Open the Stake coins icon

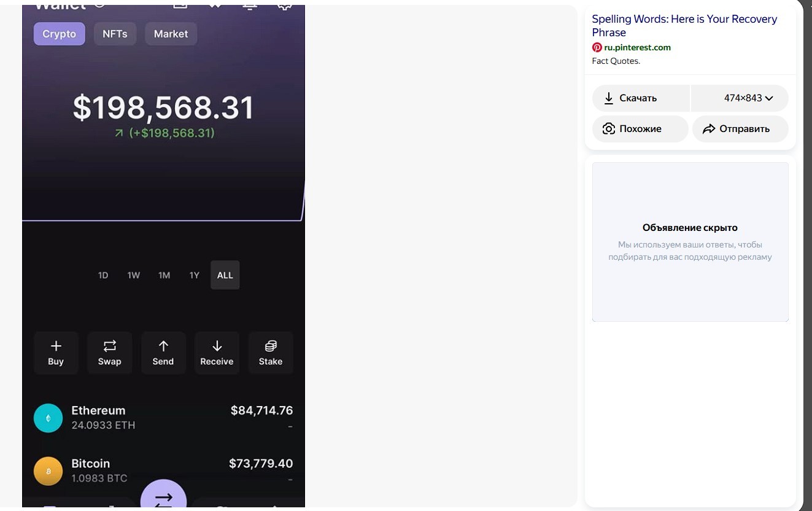point(271,346)
